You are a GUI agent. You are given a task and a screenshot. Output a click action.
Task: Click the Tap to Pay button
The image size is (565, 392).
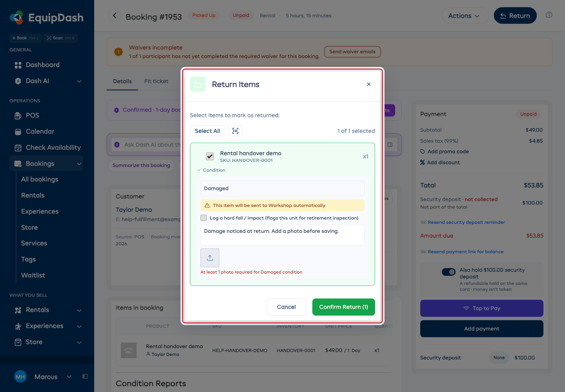[482, 308]
